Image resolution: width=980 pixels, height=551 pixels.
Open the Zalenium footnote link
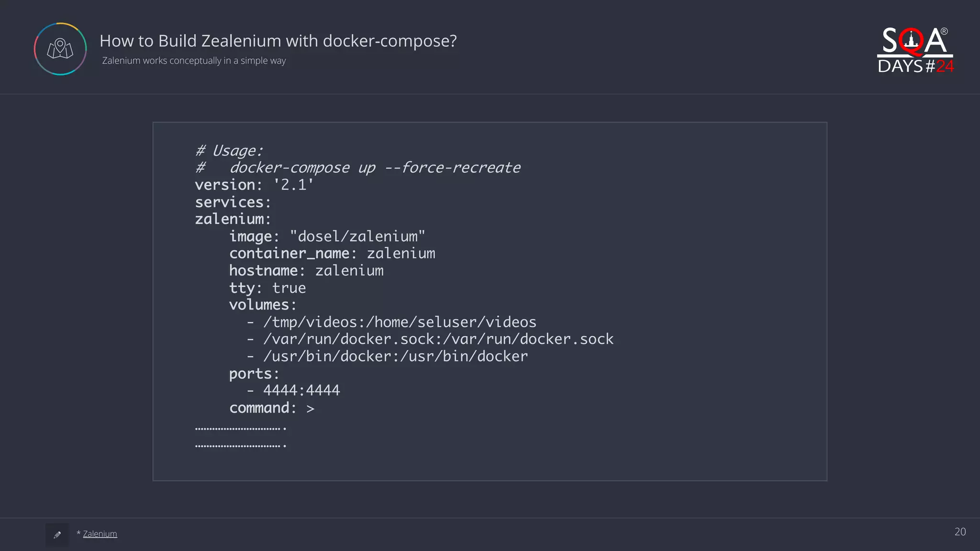point(100,534)
